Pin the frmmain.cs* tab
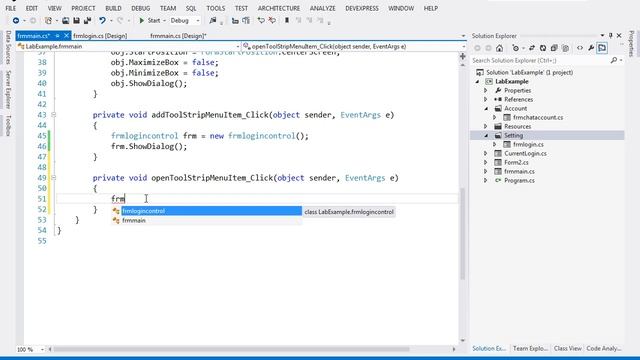 tap(57, 36)
